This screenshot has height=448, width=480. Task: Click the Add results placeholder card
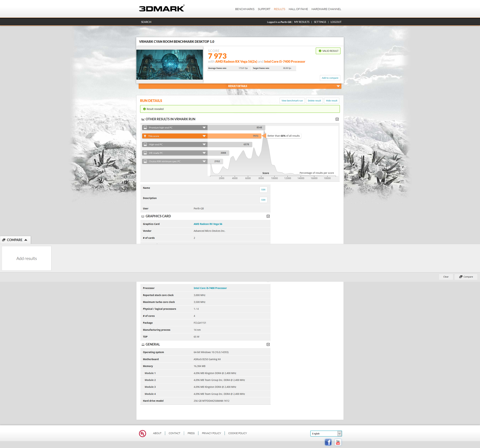pos(27,258)
